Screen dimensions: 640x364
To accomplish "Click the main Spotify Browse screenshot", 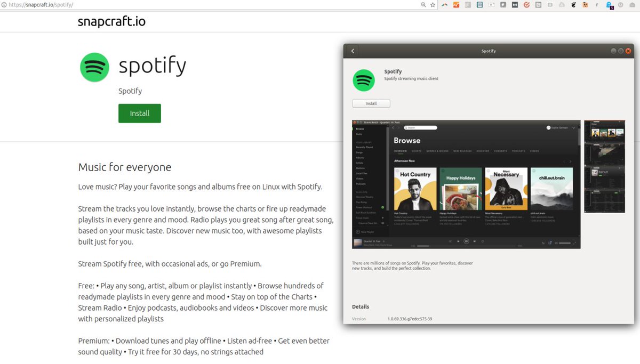I will 466,184.
